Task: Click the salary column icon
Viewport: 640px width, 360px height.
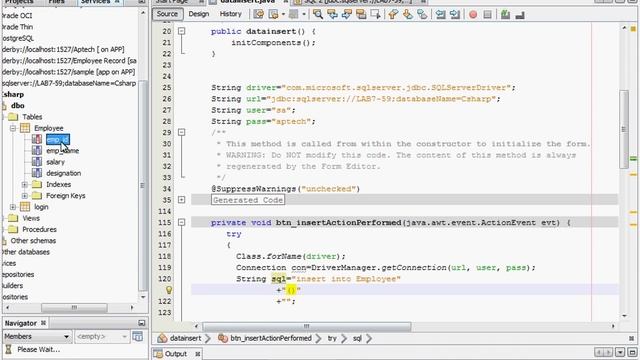Action: [x=37, y=162]
